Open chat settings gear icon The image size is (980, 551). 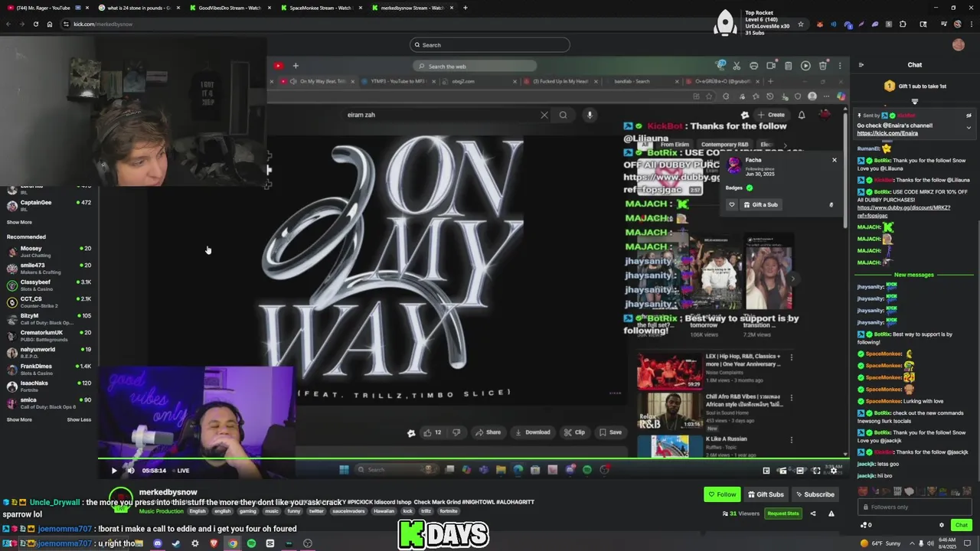[x=942, y=525]
